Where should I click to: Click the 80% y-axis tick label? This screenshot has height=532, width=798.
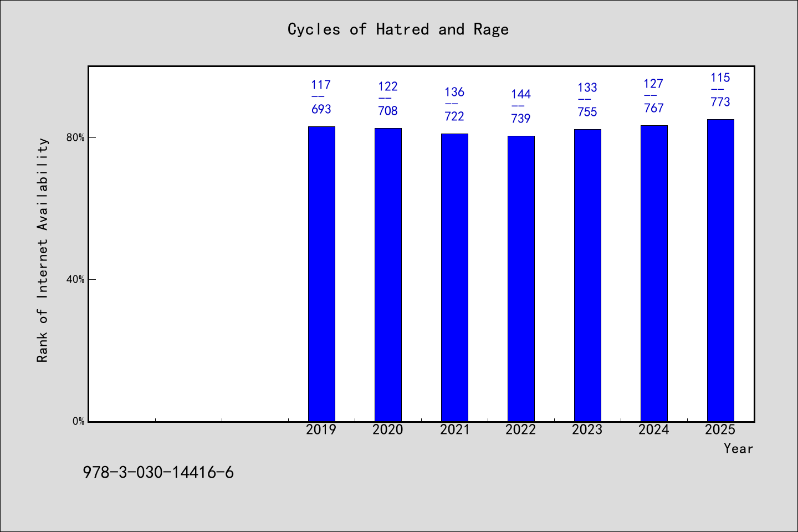point(75,137)
